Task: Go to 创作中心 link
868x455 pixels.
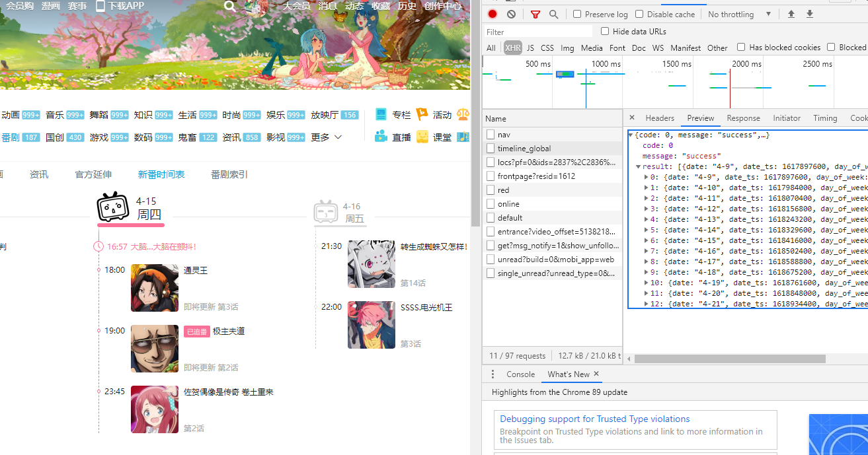Action: coord(443,6)
